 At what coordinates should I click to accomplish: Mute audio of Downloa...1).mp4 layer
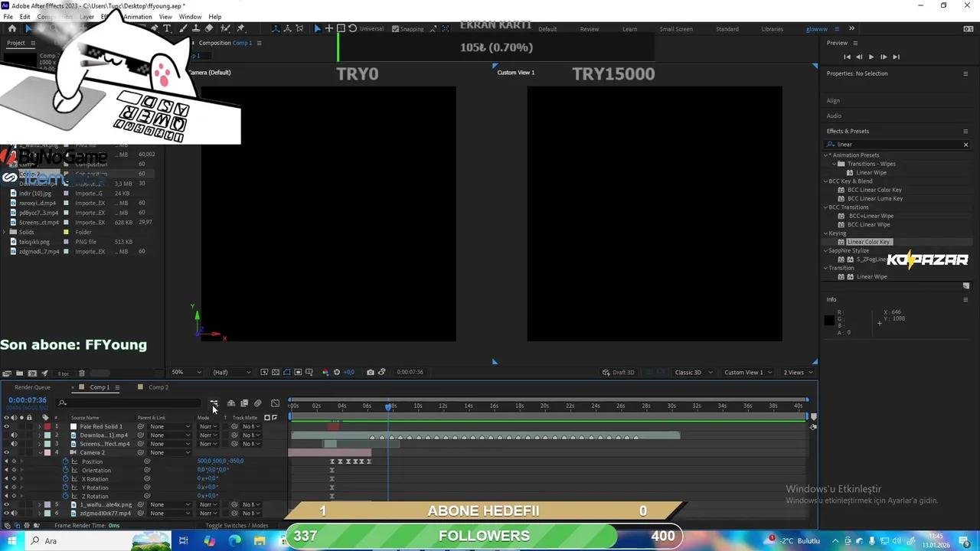coord(14,435)
